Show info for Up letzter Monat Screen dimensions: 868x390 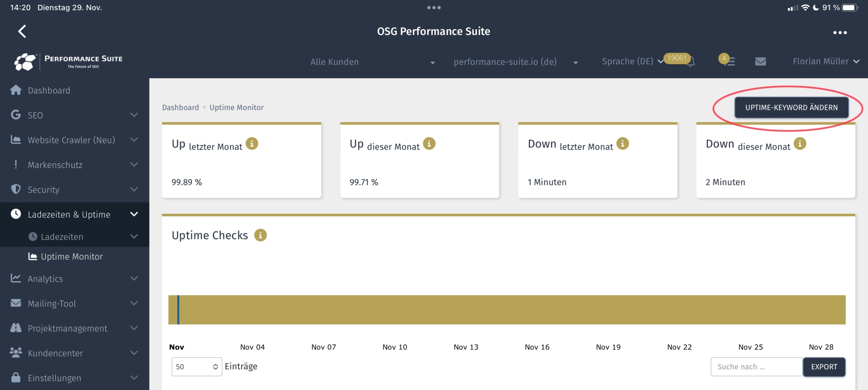coord(252,144)
